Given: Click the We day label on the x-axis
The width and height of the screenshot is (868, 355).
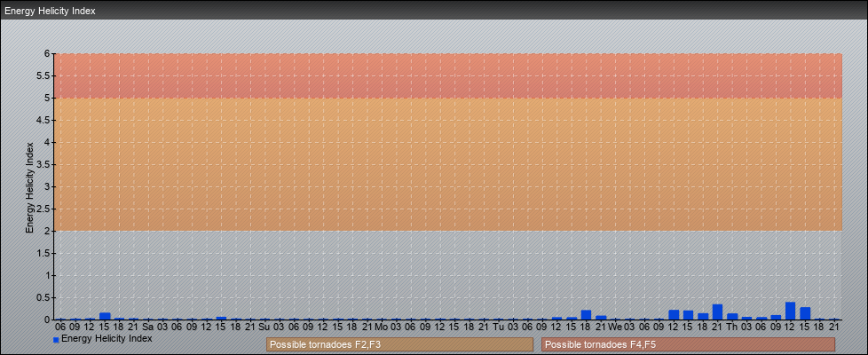Looking at the screenshot, I should click(x=615, y=327).
